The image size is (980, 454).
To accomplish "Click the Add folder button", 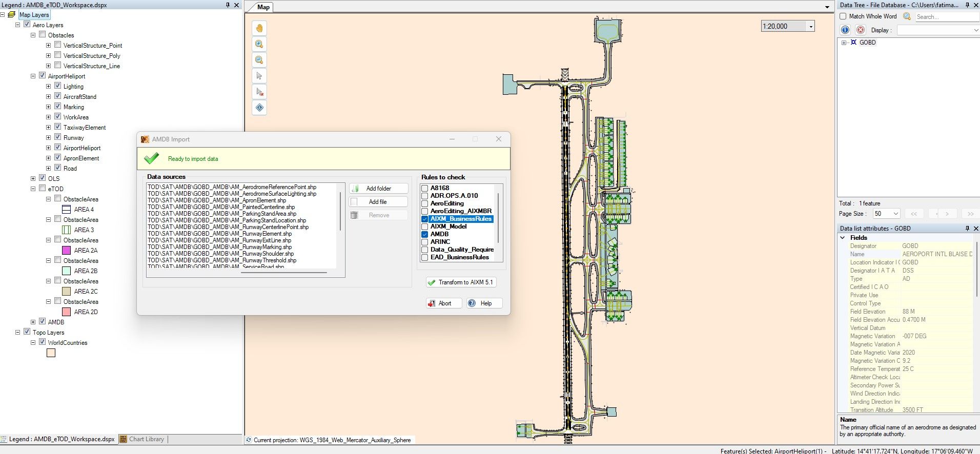I will tap(379, 189).
